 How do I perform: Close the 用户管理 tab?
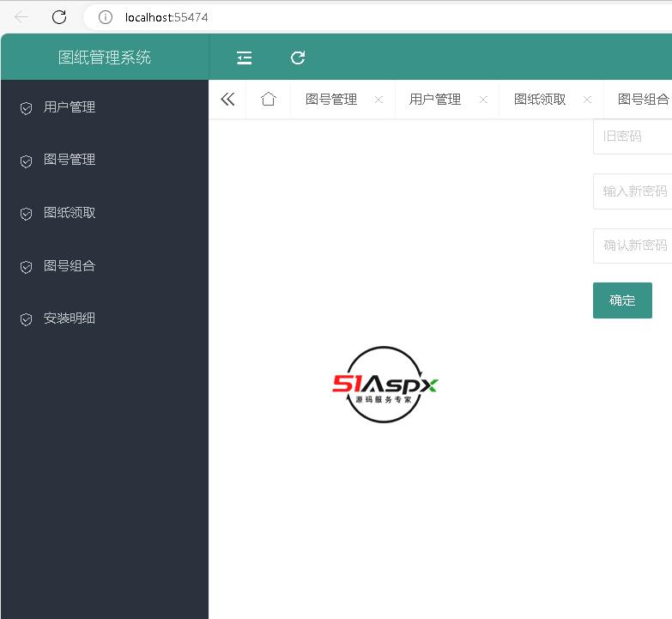(x=483, y=100)
